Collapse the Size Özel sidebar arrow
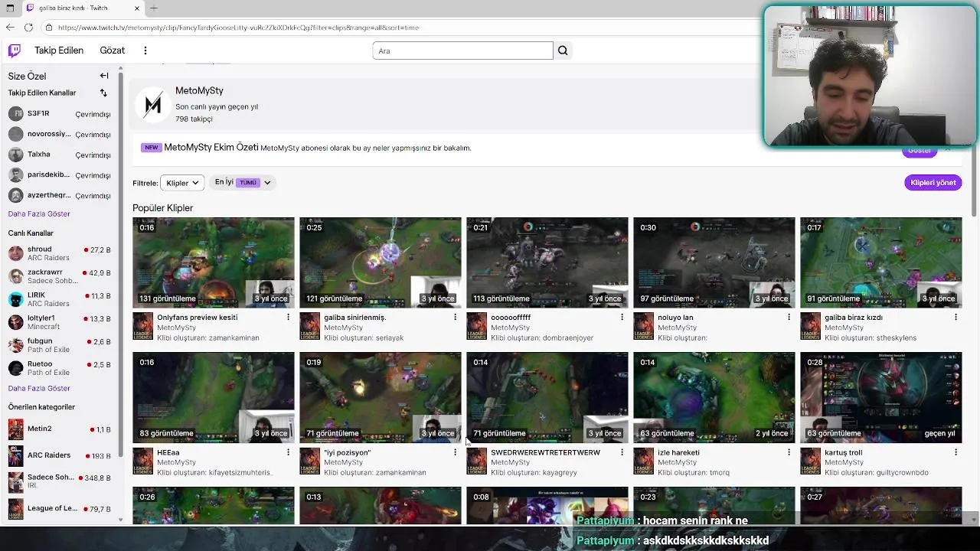 click(104, 76)
